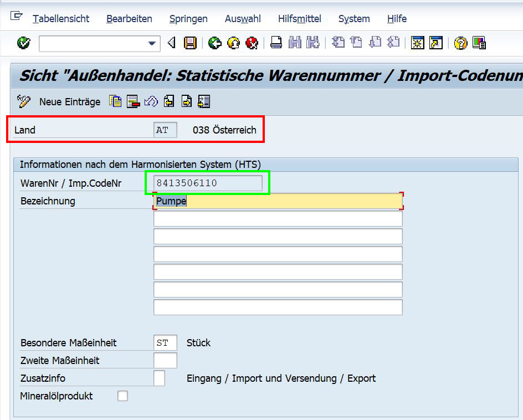Click the yellow Exit arrow icon
523x420 pixels.
(234, 43)
